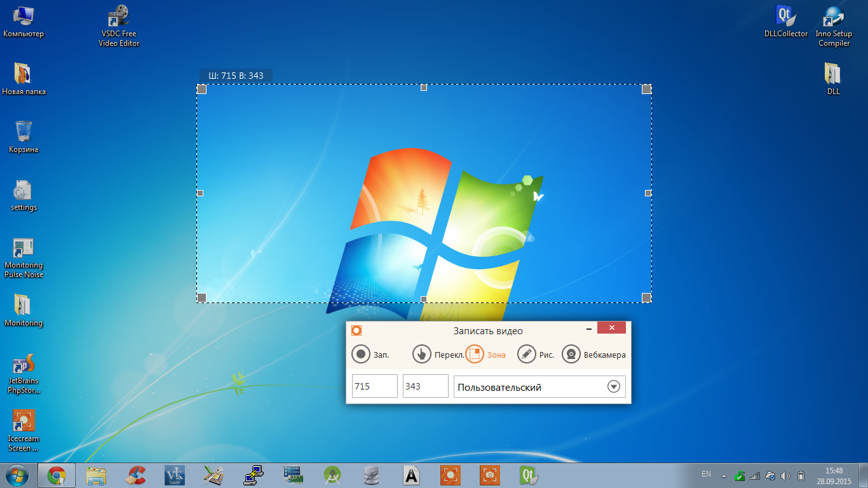Show hidden system tray icons arrow
This screenshot has height=488, width=868.
point(724,475)
